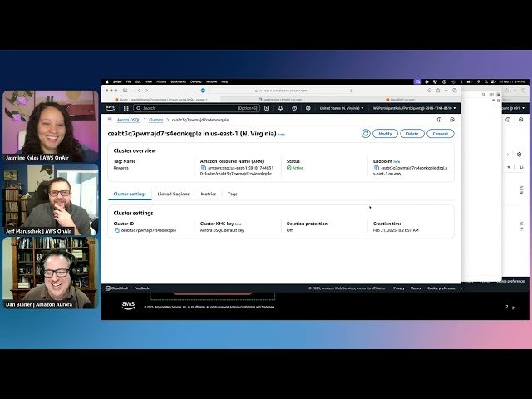This screenshot has height=399, width=532.
Task: Show Safari tab overview icon
Action: click(x=455, y=91)
